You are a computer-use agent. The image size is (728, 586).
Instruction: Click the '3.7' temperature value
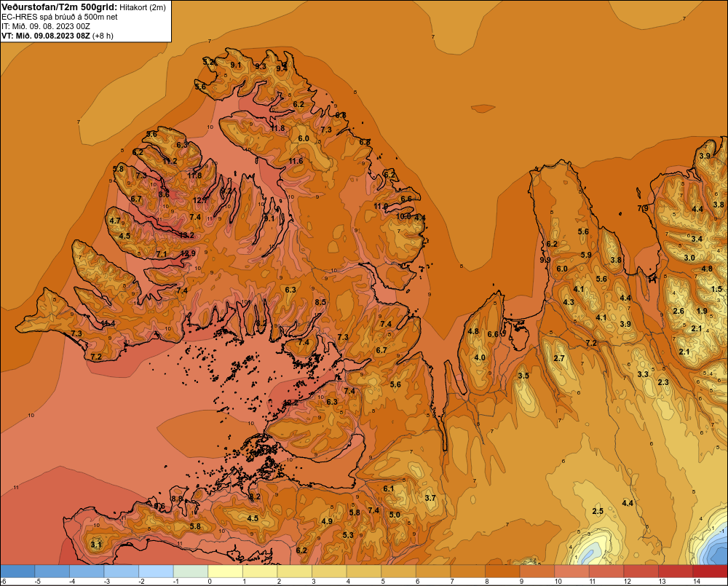pos(430,498)
